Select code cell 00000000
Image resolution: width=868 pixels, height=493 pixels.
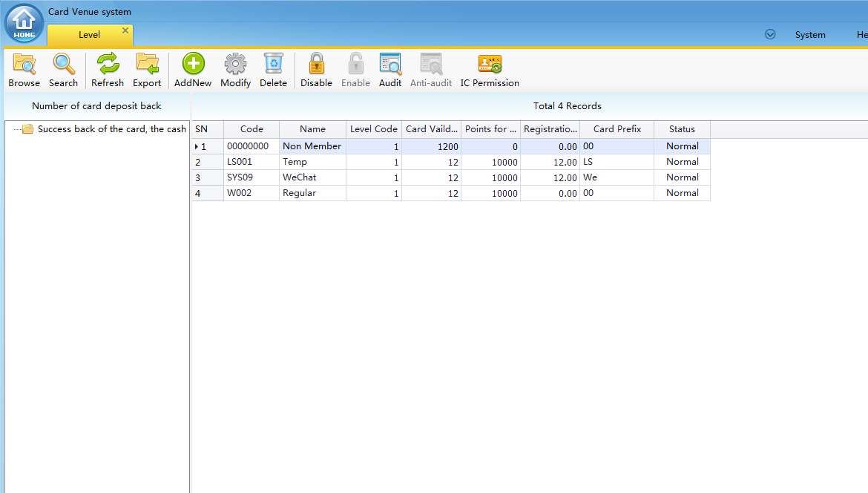(251, 146)
